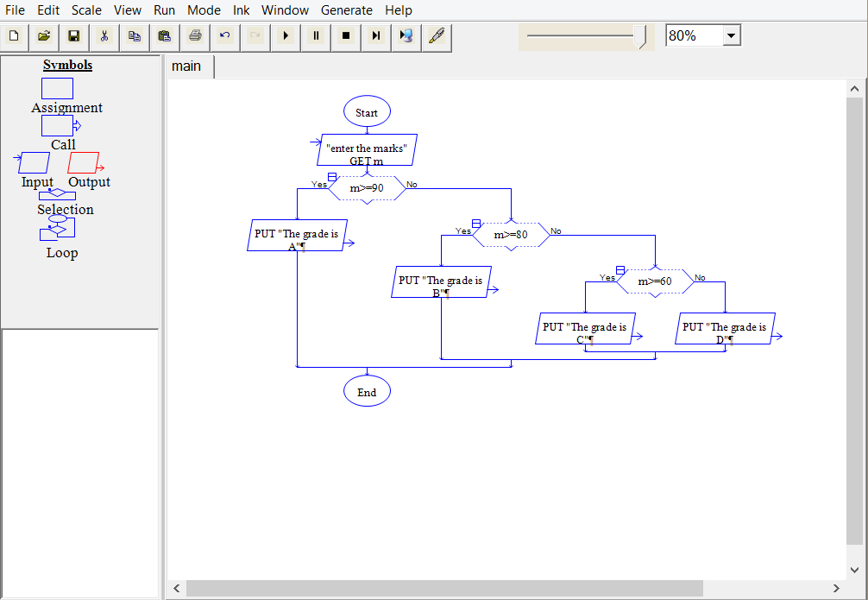Click the Open folder toolbar icon
The image size is (868, 600).
point(43,36)
